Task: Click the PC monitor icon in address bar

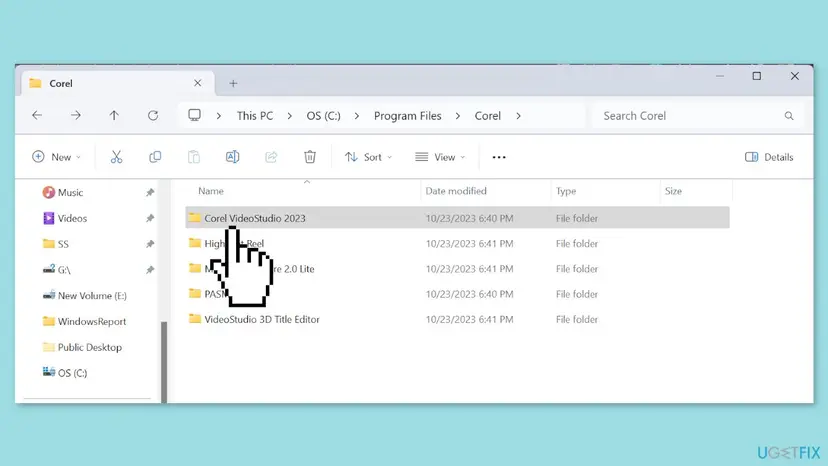Action: [194, 115]
